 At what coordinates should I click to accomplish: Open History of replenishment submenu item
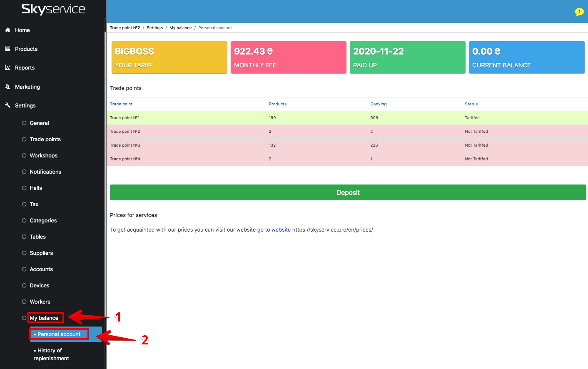point(51,354)
